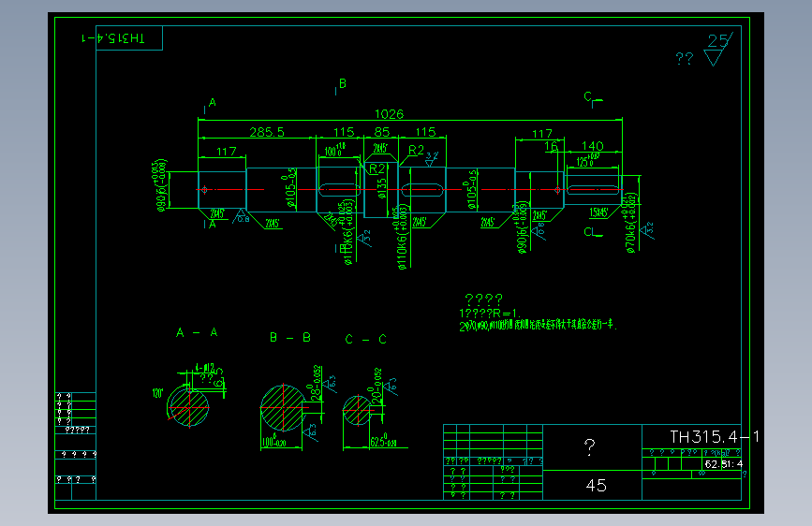Viewport: 812px width, 526px height.
Task: Select the ø135 diameter label on the collar
Action: coord(382,188)
